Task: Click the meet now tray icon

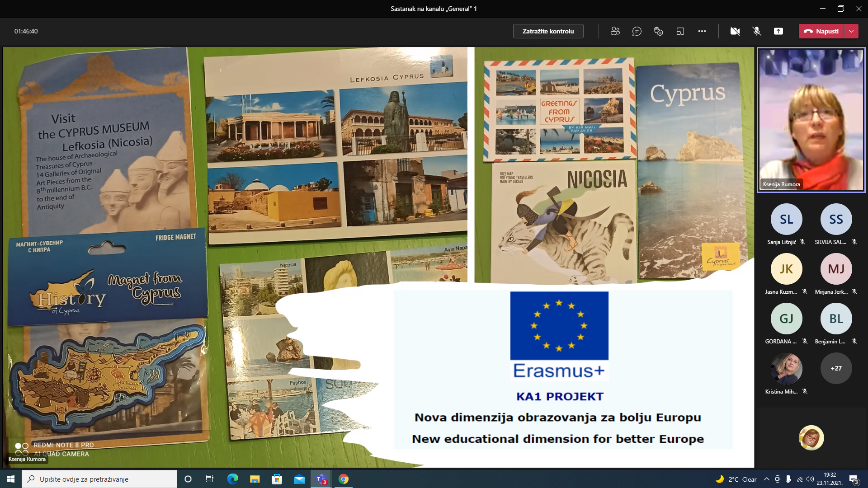Action: pos(777,479)
